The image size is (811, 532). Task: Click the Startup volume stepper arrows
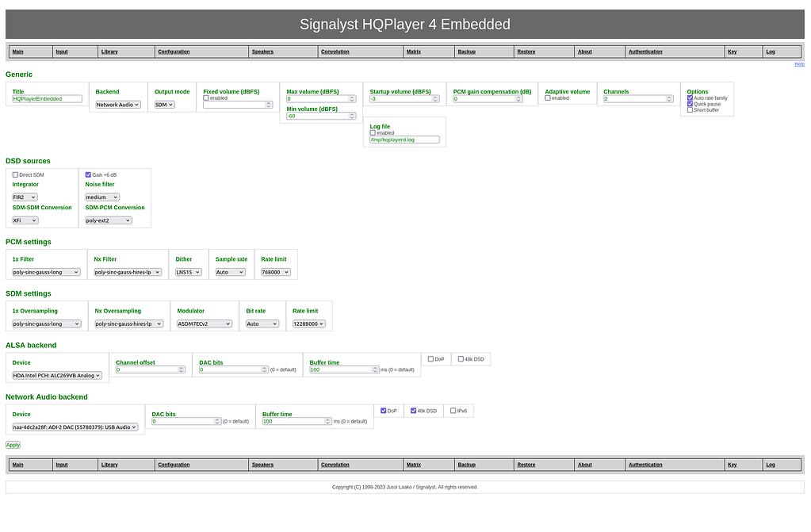click(x=435, y=99)
